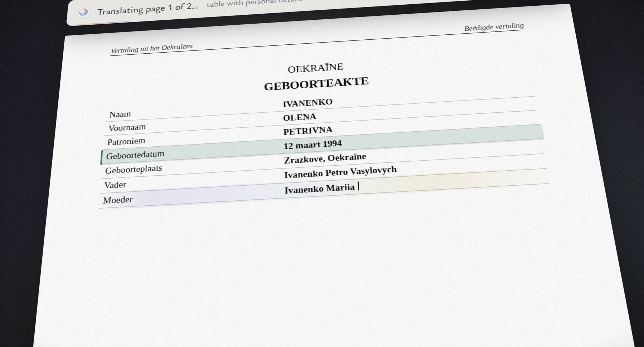Click 'Ivanenko Petro Vasylovych' father value
The height and width of the screenshot is (347, 644).
(340, 172)
